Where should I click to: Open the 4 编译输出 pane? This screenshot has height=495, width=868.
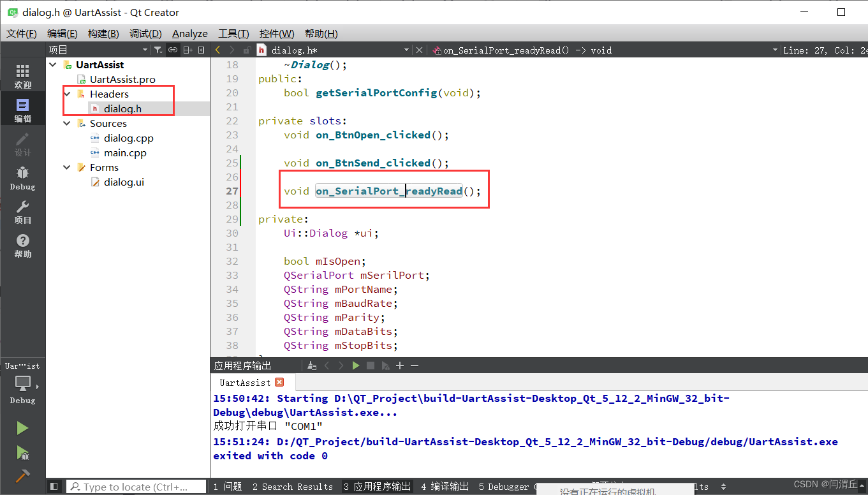pos(445,487)
